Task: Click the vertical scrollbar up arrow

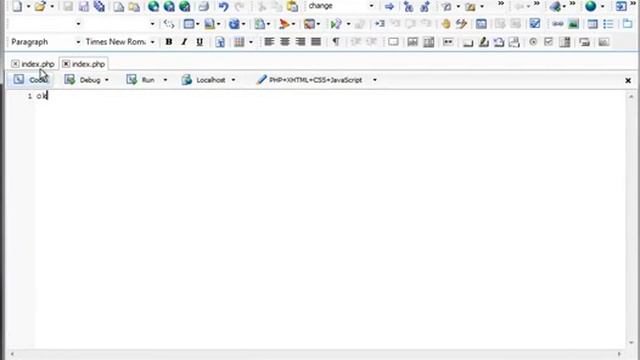Action: pyautogui.click(x=631, y=97)
